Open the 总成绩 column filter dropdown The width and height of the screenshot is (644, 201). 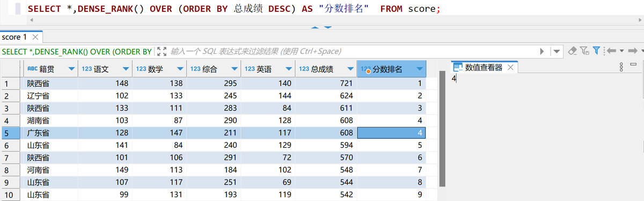350,69
